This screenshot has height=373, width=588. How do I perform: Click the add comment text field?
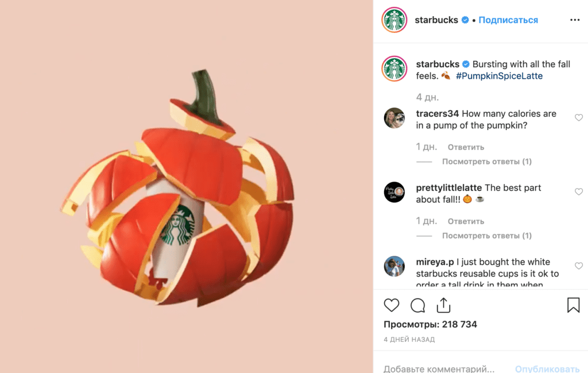439,368
